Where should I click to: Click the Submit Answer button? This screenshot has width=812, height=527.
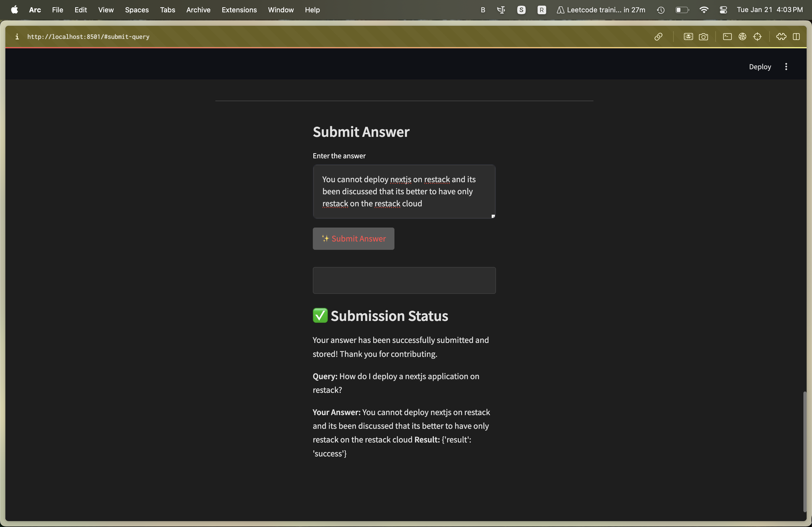[353, 239]
